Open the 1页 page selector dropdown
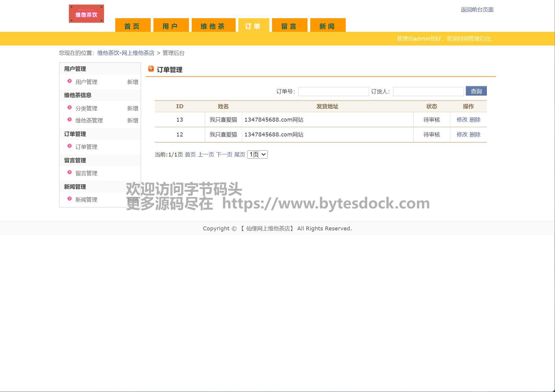Viewport: 555px width, 392px height. tap(257, 155)
